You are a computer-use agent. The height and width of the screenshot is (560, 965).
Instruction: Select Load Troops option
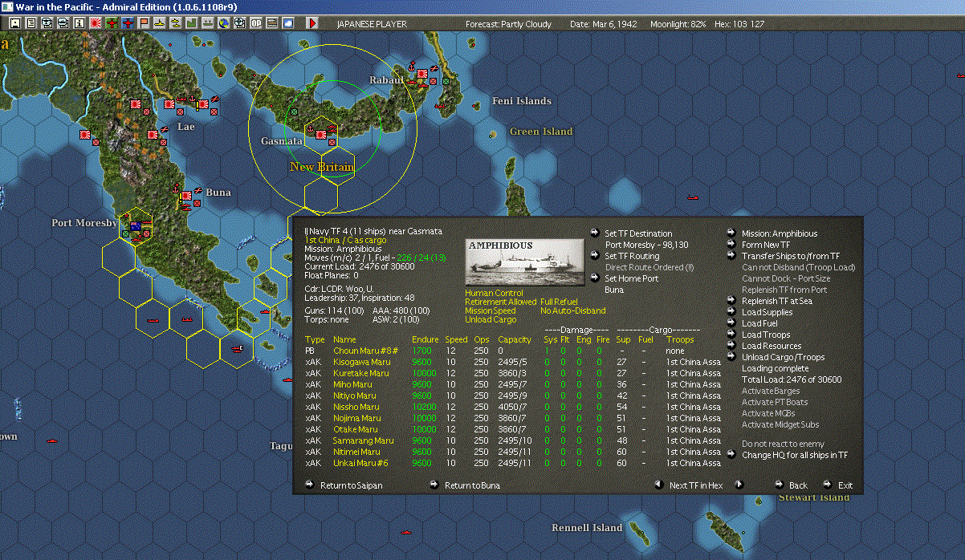766,335
